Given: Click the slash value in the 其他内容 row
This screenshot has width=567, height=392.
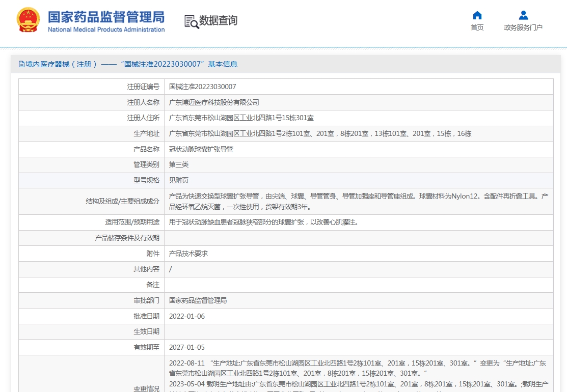Looking at the screenshot, I should [170, 269].
